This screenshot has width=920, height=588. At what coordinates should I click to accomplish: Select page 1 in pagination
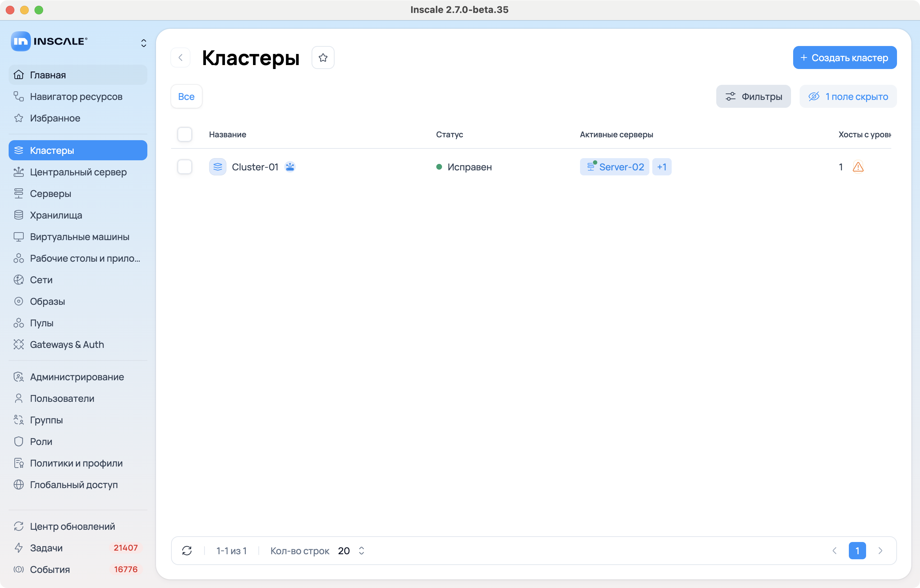[857, 551]
